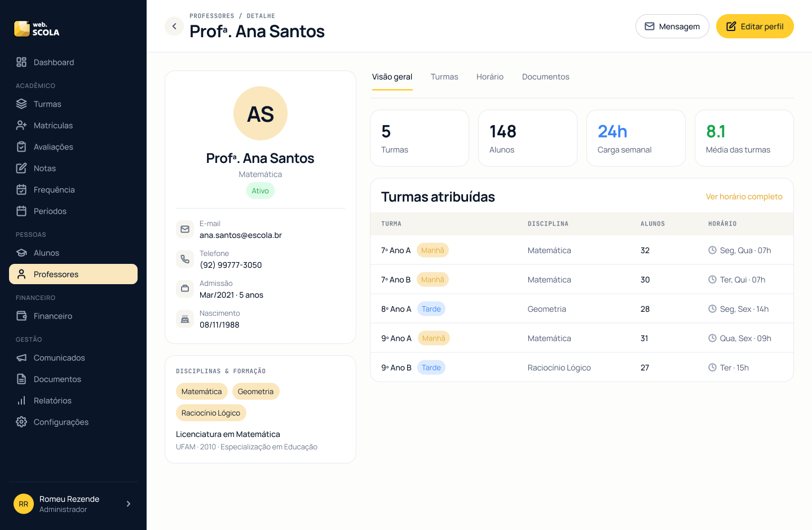Click the Comunicados megaphone icon
This screenshot has width=812, height=530.
[x=21, y=357]
